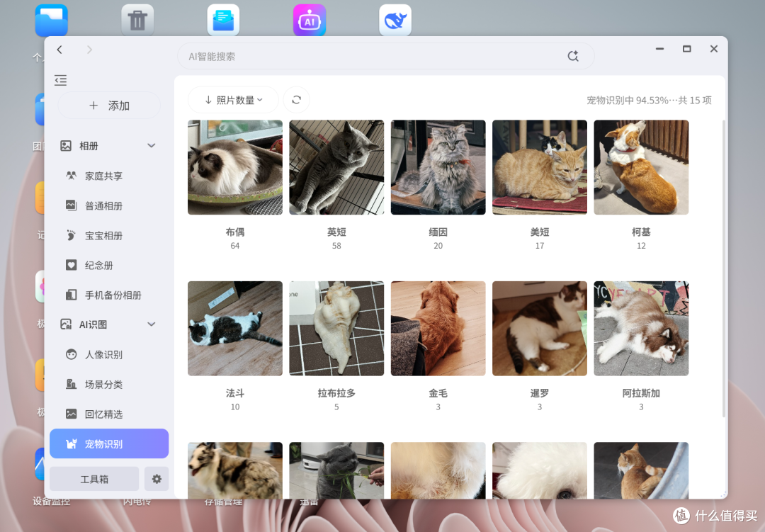
Task: Open the blue folder desktop icon
Action: (51, 21)
